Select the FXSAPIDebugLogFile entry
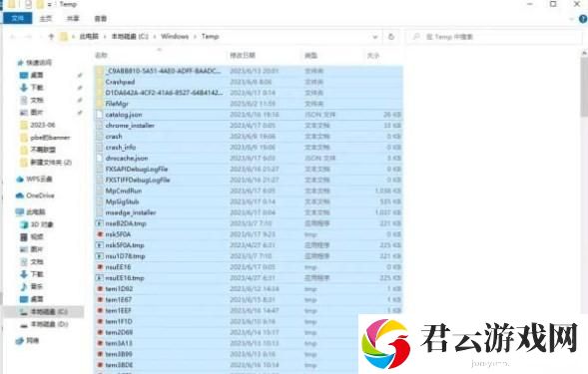This screenshot has width=588, height=374. pos(137,169)
